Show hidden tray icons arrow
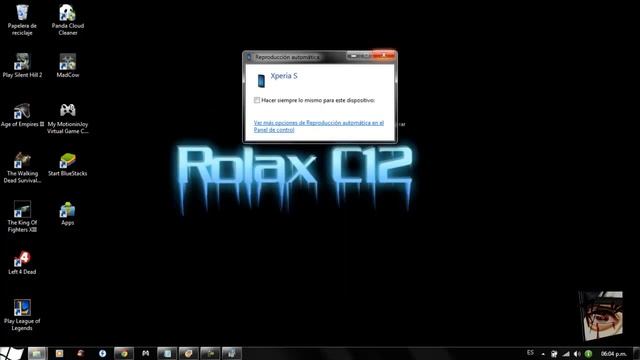 click(543, 354)
